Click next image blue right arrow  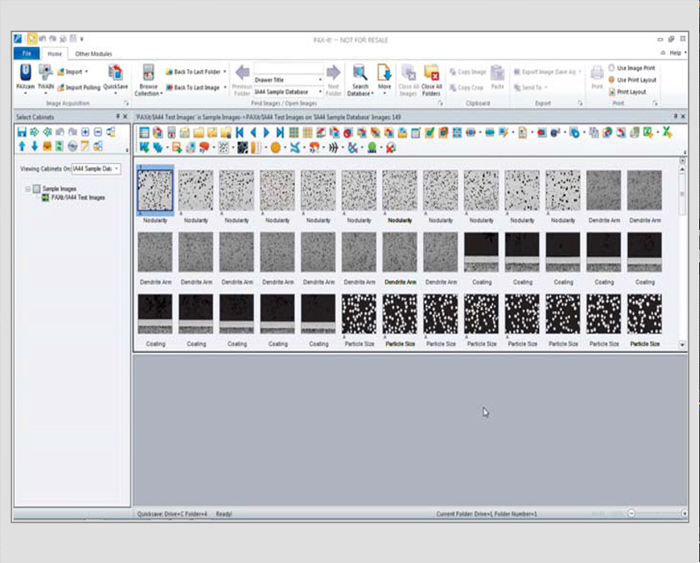[266, 132]
